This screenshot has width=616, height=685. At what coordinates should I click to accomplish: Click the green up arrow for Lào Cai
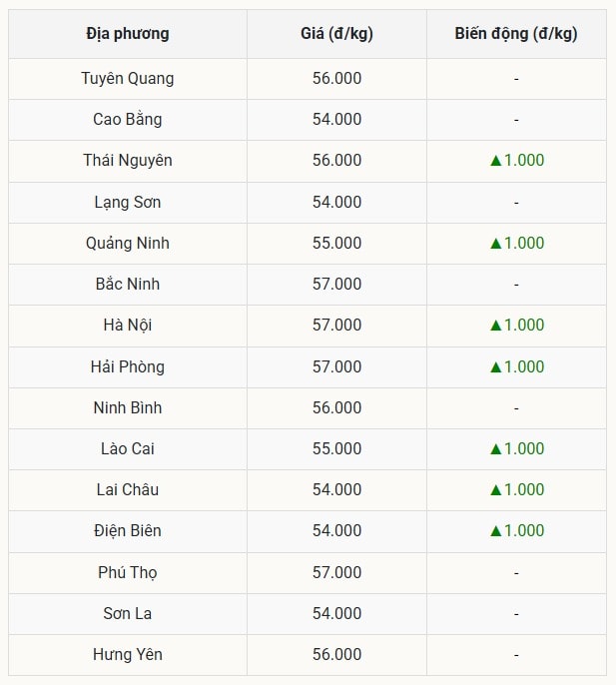[494, 449]
